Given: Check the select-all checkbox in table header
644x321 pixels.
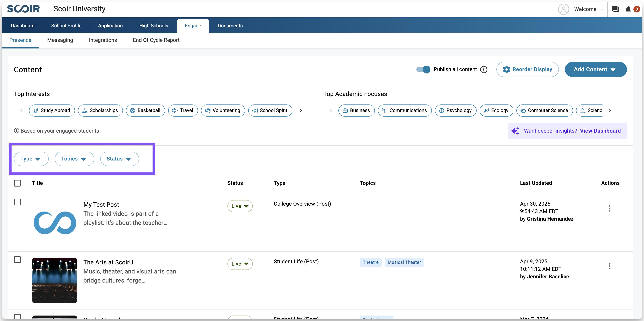Looking at the screenshot, I should coord(17,183).
